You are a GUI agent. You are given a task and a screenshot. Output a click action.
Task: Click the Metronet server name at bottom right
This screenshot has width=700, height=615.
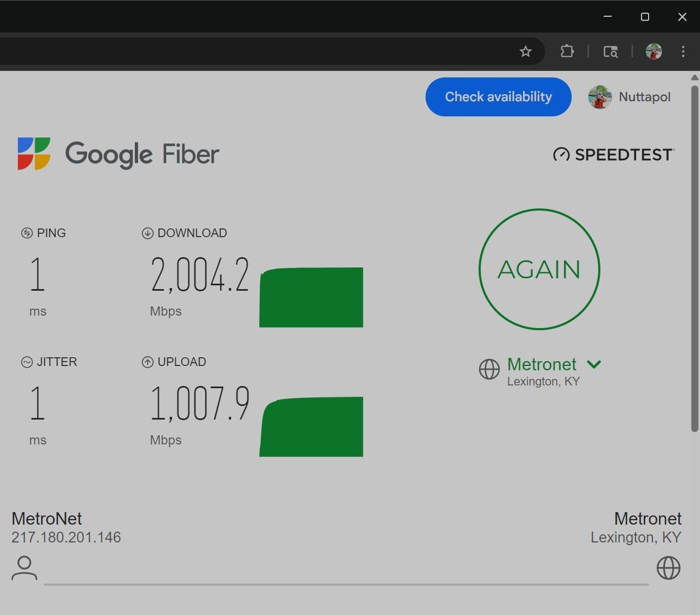click(x=648, y=519)
